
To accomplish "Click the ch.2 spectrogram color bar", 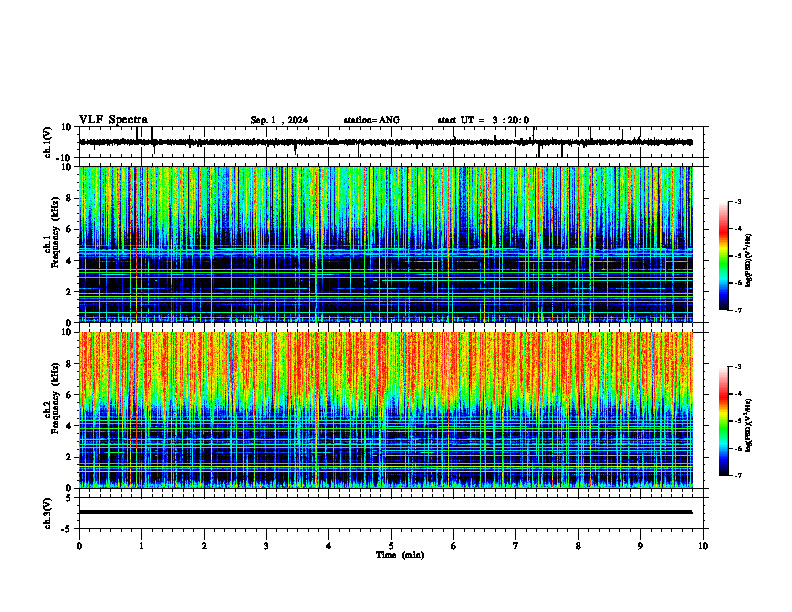I will (723, 421).
